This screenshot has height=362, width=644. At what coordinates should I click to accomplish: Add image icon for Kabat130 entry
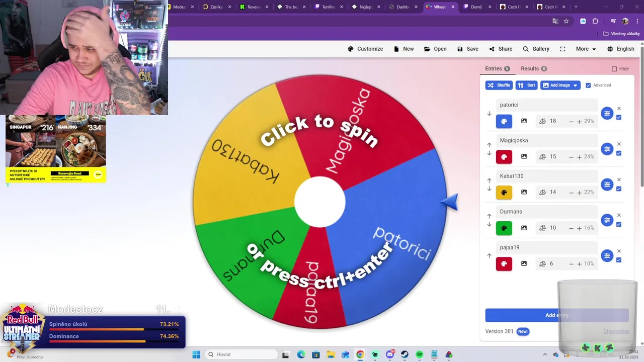[x=524, y=193]
